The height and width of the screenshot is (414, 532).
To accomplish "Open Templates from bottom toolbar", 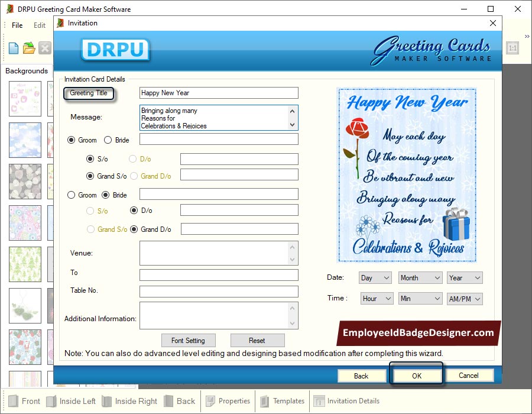I will pyautogui.click(x=283, y=401).
